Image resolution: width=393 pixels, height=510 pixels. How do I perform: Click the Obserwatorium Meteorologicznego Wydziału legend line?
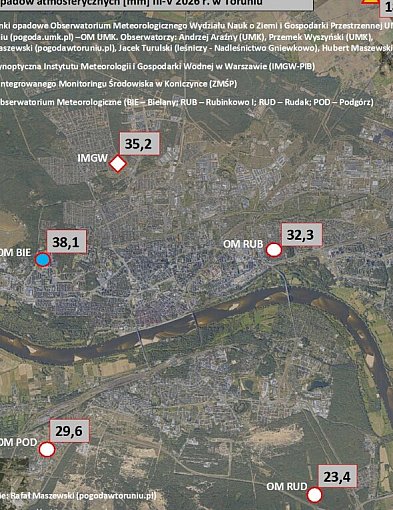(196, 26)
